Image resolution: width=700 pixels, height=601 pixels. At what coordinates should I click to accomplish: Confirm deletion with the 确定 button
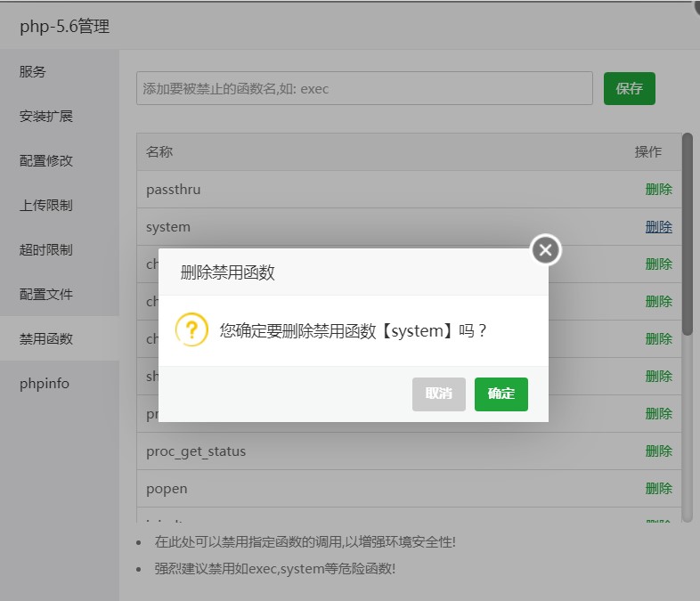[x=501, y=394]
